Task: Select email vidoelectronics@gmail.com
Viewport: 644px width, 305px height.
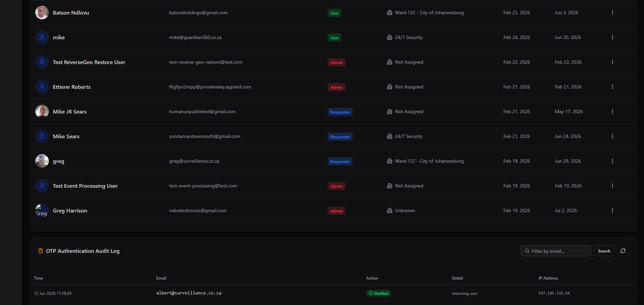Action: pyautogui.click(x=198, y=210)
